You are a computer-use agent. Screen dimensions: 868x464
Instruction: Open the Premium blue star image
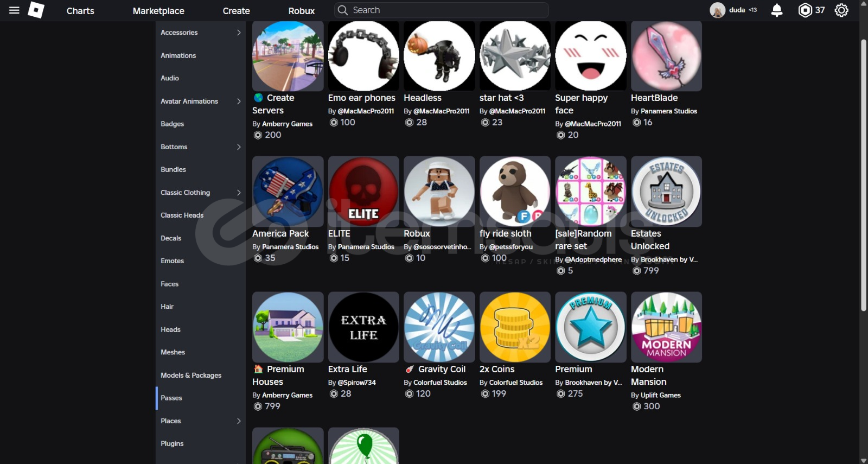(x=591, y=327)
